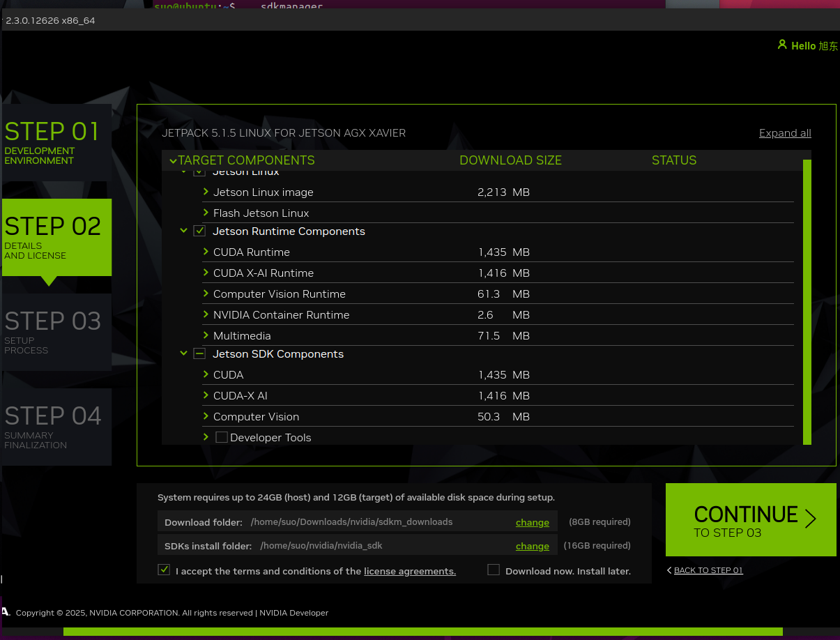Expand the Developer Tools row
Image resolution: width=840 pixels, height=640 pixels.
pos(206,436)
